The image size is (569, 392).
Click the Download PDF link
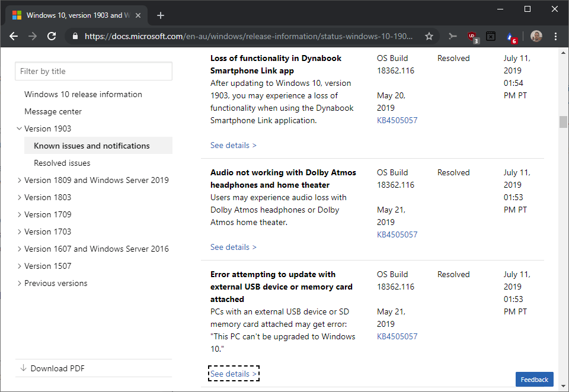57,368
